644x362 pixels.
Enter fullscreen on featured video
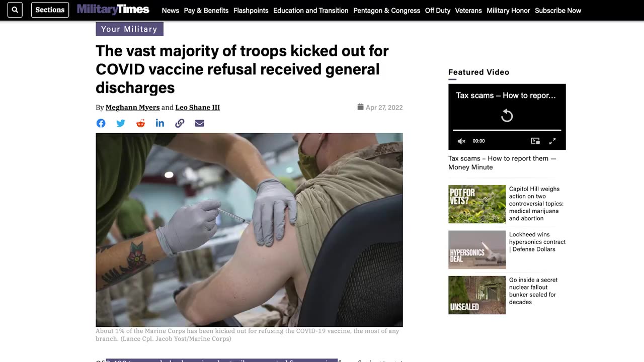(x=552, y=141)
